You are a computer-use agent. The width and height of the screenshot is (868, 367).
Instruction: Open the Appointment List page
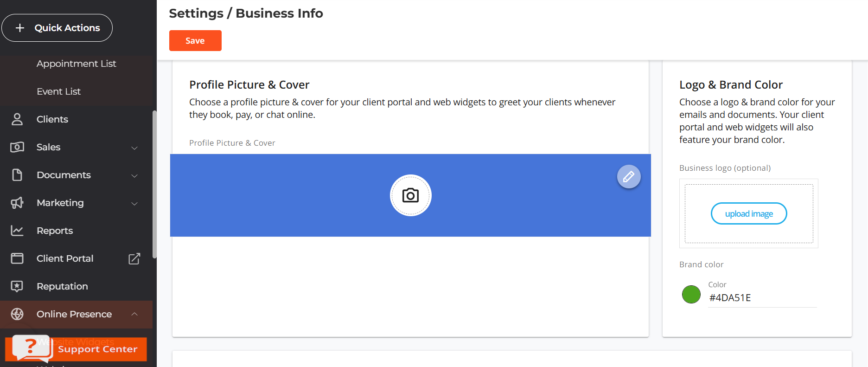[x=76, y=64]
